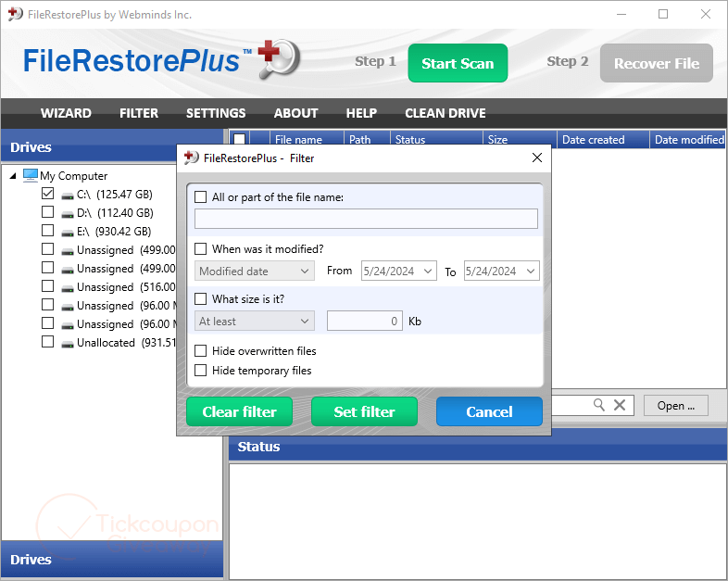Click the FileRestorePlus magnifier logo icon
Image resolution: width=728 pixels, height=581 pixels.
[280, 58]
